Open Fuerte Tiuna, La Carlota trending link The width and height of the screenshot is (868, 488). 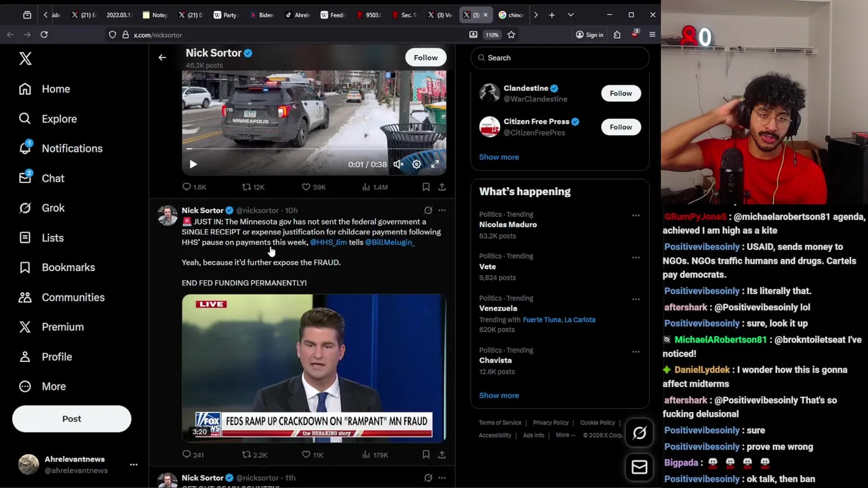tap(559, 320)
